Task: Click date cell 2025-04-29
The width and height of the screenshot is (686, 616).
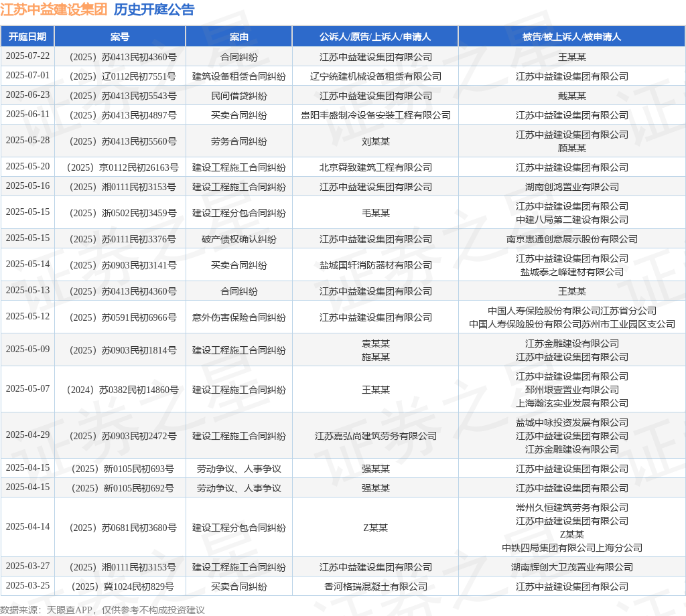Action: (x=27, y=435)
